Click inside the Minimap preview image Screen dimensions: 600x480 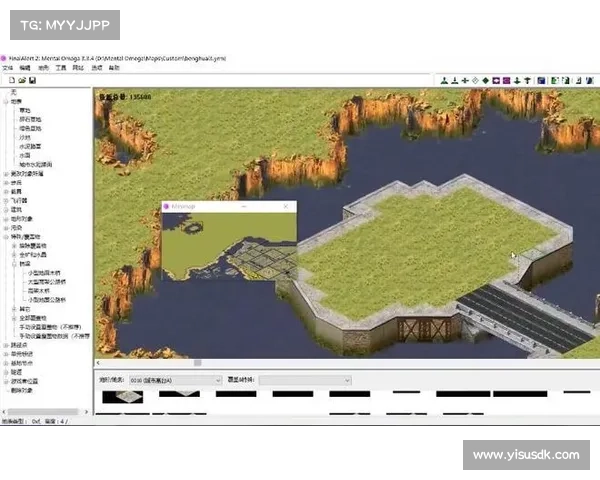(229, 247)
